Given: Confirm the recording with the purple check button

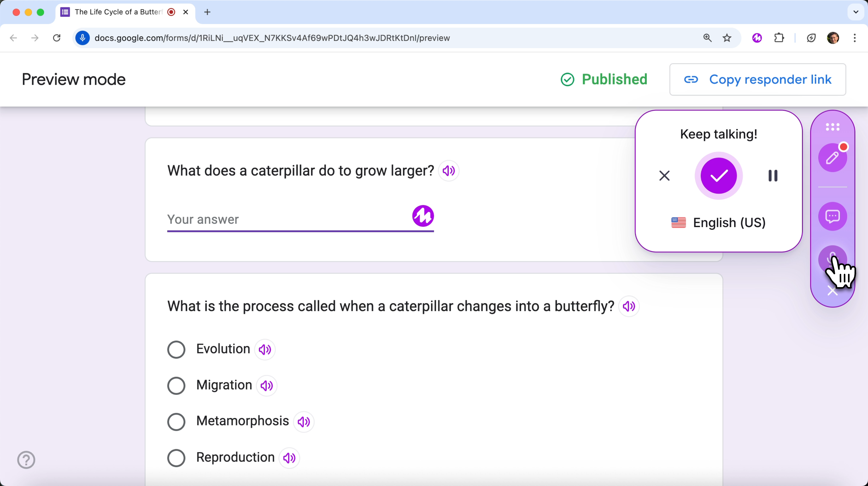Looking at the screenshot, I should click(x=719, y=175).
